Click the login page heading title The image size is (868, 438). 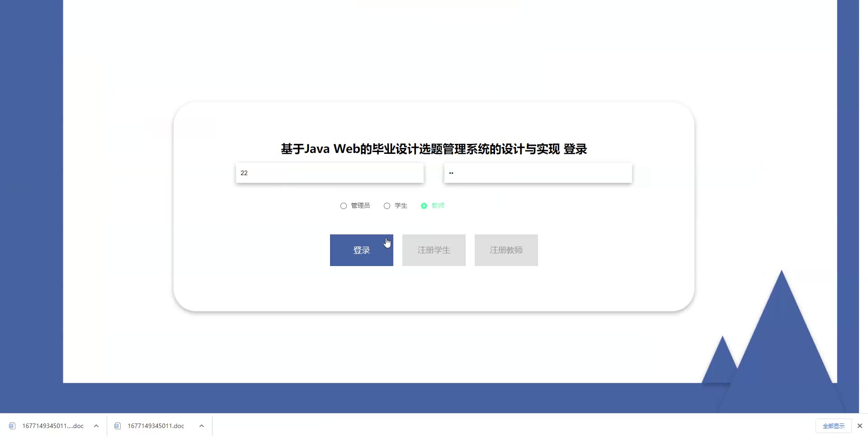(434, 149)
